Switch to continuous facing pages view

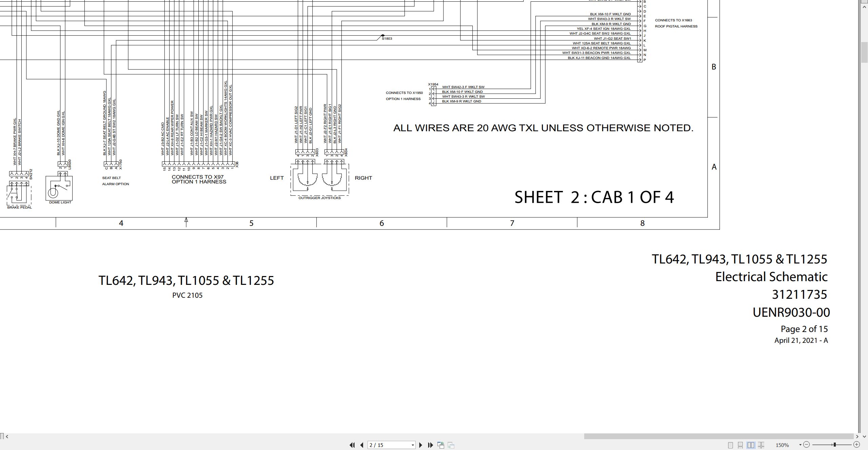(x=761, y=445)
